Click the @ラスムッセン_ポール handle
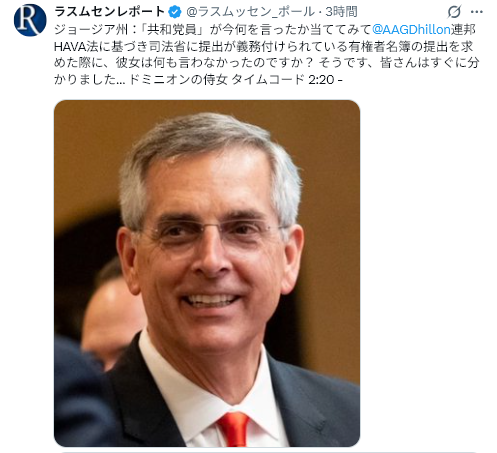 pos(250,12)
